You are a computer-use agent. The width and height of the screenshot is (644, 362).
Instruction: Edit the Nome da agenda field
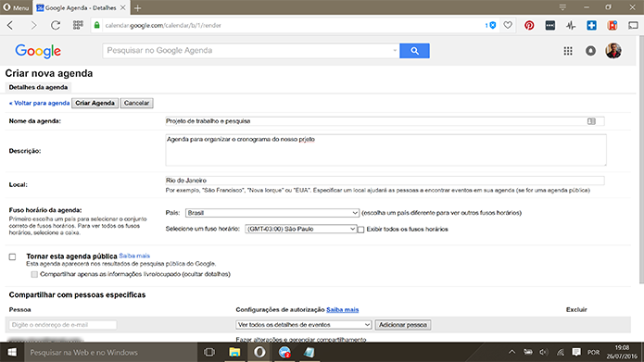pos(385,121)
